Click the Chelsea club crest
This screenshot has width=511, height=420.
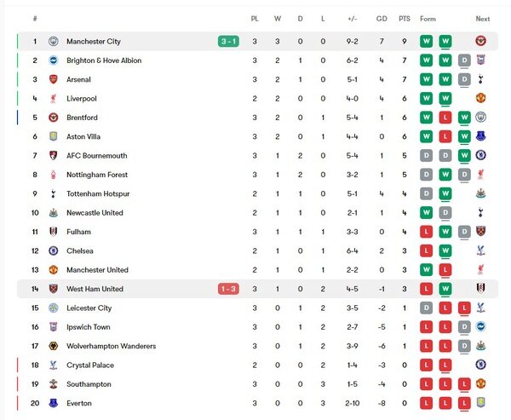pos(53,250)
